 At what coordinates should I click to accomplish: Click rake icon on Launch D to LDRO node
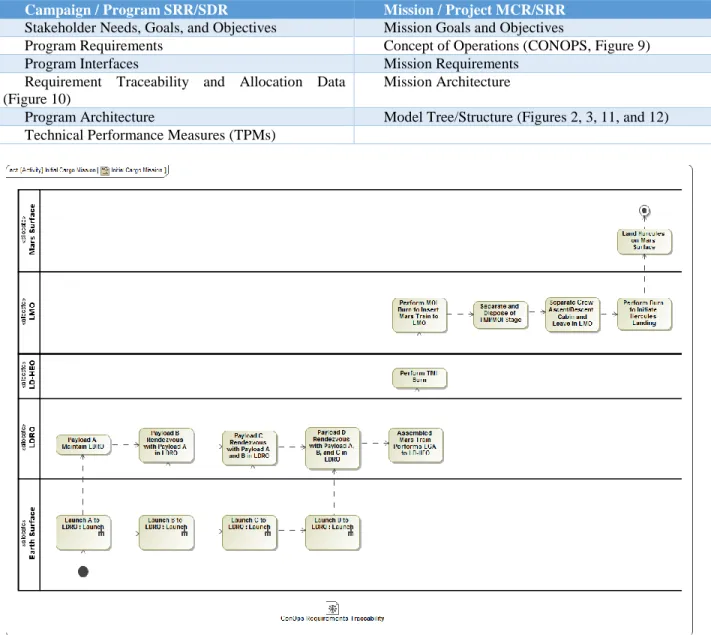click(x=351, y=532)
